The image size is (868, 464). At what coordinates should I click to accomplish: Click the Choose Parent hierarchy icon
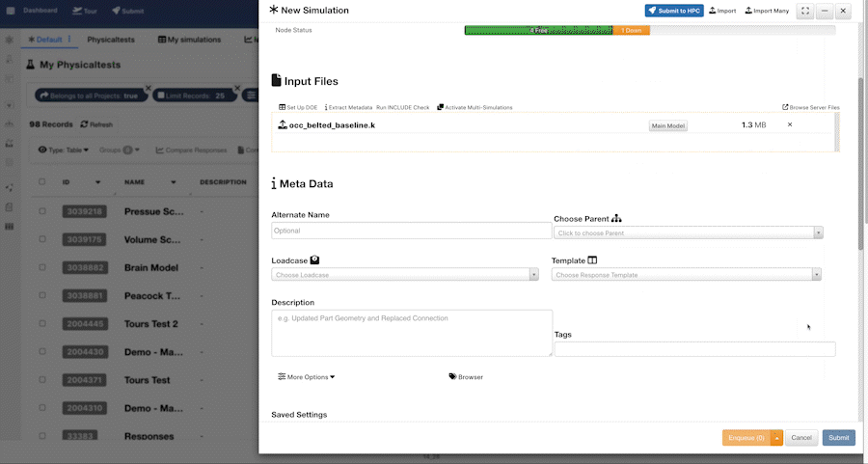coord(616,219)
